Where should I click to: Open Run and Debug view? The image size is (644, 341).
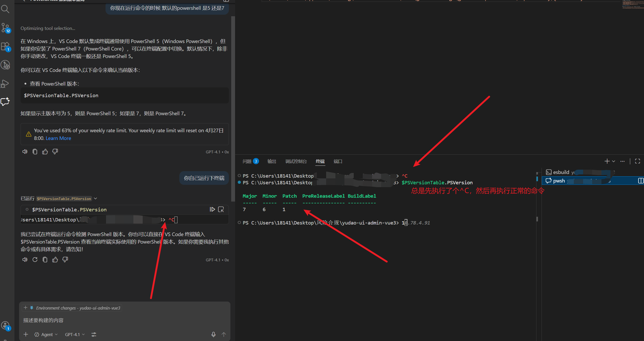tap(5, 84)
